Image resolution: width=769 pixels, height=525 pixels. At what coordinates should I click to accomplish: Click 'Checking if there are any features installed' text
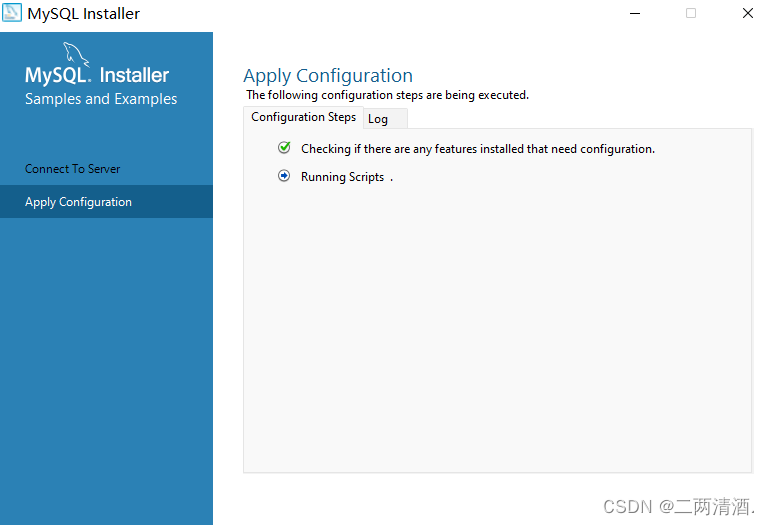click(x=478, y=149)
